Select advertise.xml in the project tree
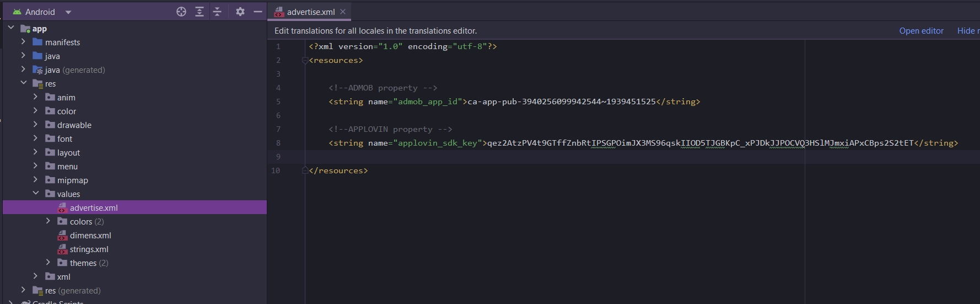This screenshot has width=980, height=304. click(x=94, y=208)
